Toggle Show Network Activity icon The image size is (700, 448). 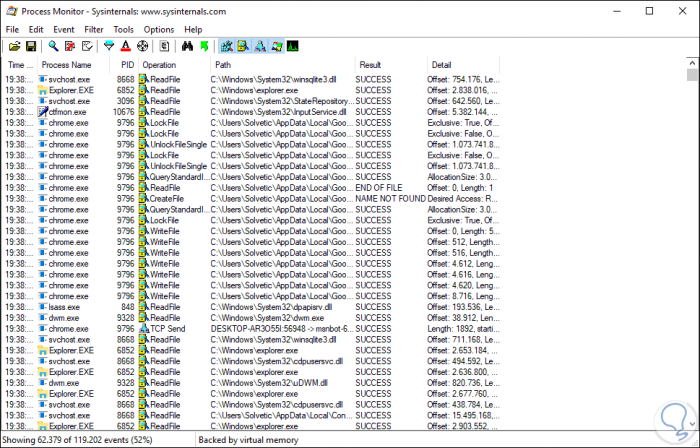coord(260,46)
